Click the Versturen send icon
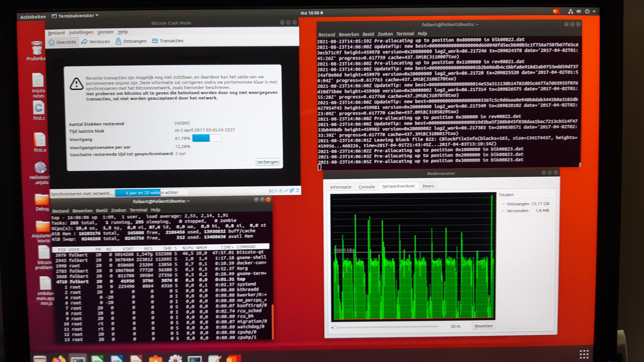The height and width of the screenshot is (362, 644). (x=85, y=41)
